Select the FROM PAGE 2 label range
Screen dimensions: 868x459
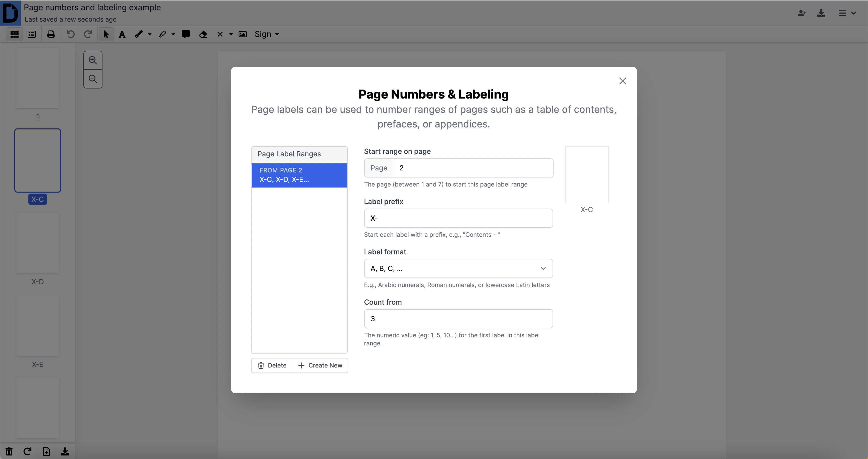[x=299, y=175]
